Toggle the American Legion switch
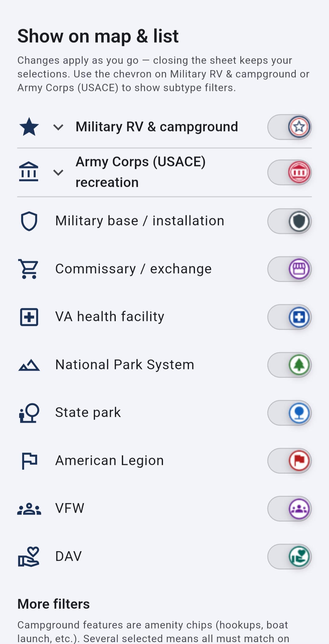This screenshot has width=329, height=644. click(289, 461)
